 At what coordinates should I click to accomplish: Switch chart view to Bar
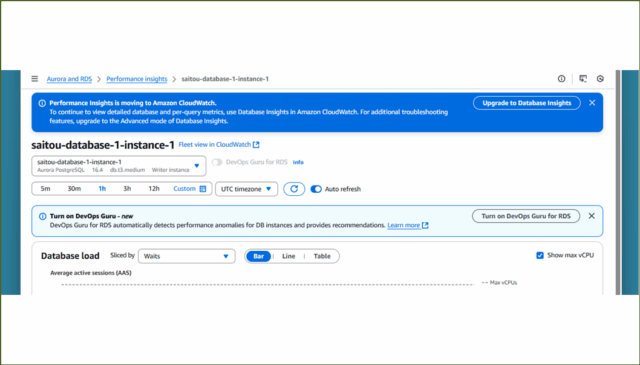pyautogui.click(x=259, y=256)
